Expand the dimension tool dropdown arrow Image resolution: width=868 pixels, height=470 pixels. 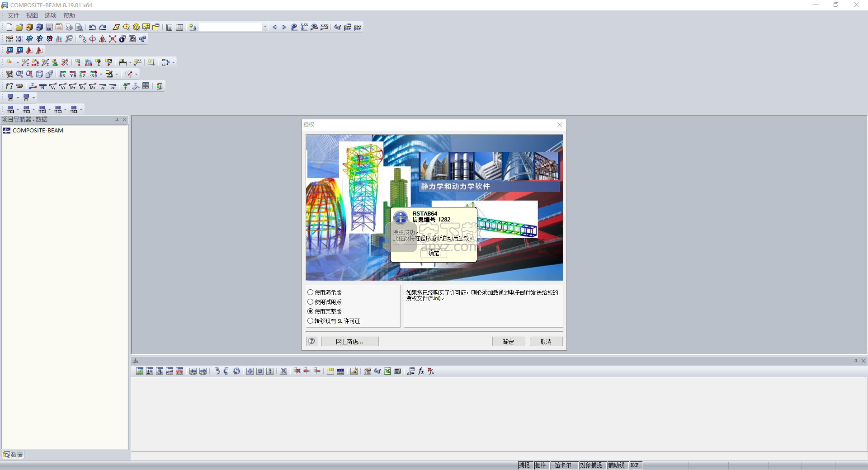[x=130, y=62]
